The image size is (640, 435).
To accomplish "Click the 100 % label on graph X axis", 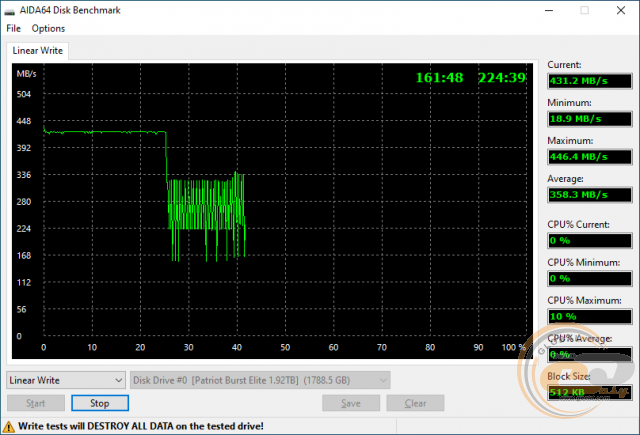I will tap(514, 347).
